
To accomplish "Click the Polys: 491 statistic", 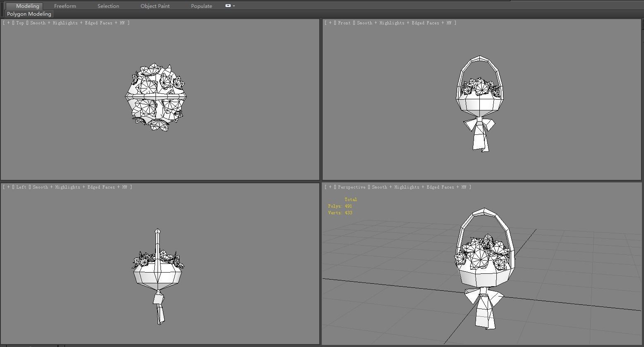I will (x=340, y=206).
